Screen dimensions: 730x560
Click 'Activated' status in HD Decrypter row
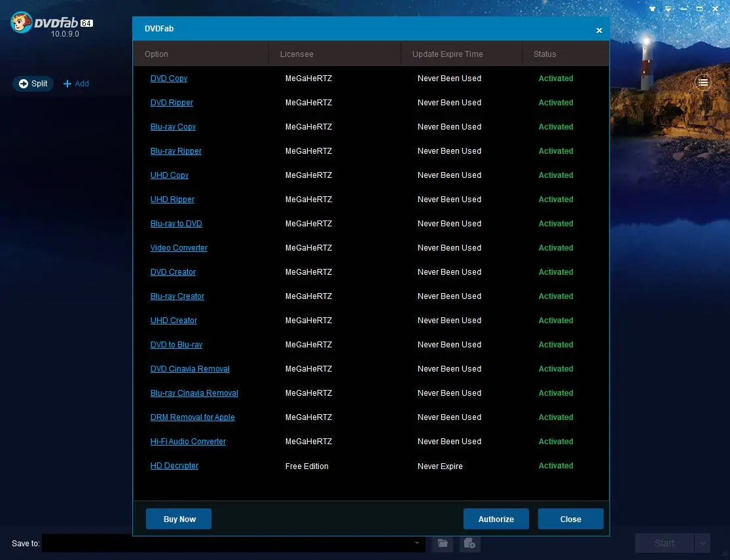point(556,466)
